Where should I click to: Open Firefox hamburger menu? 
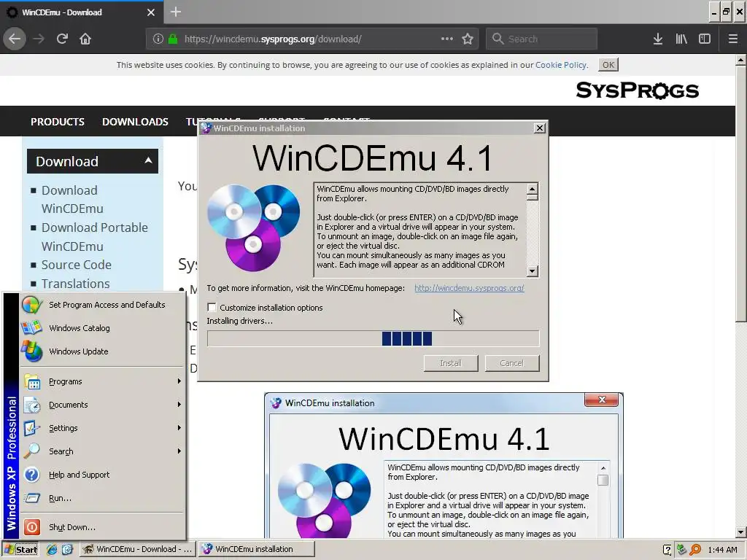733,39
